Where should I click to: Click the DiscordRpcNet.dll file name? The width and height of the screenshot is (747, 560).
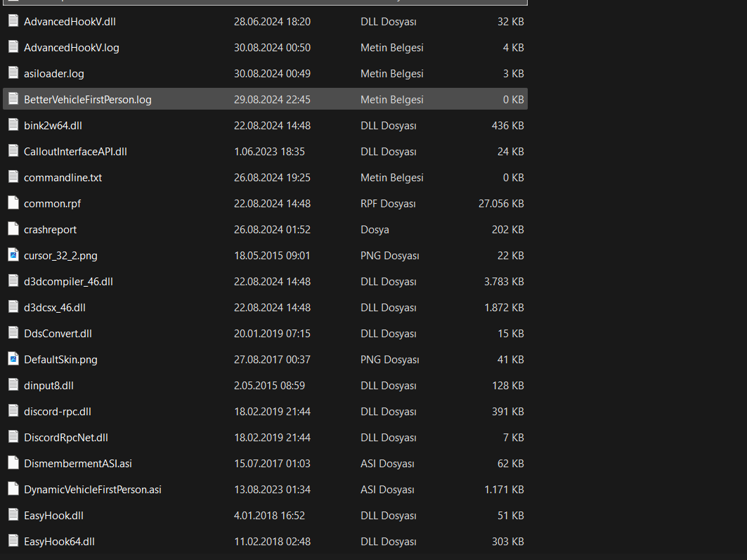pyautogui.click(x=66, y=437)
